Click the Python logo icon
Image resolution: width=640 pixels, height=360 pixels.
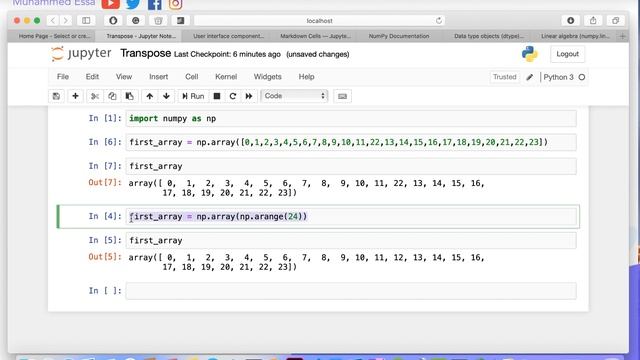pos(529,54)
